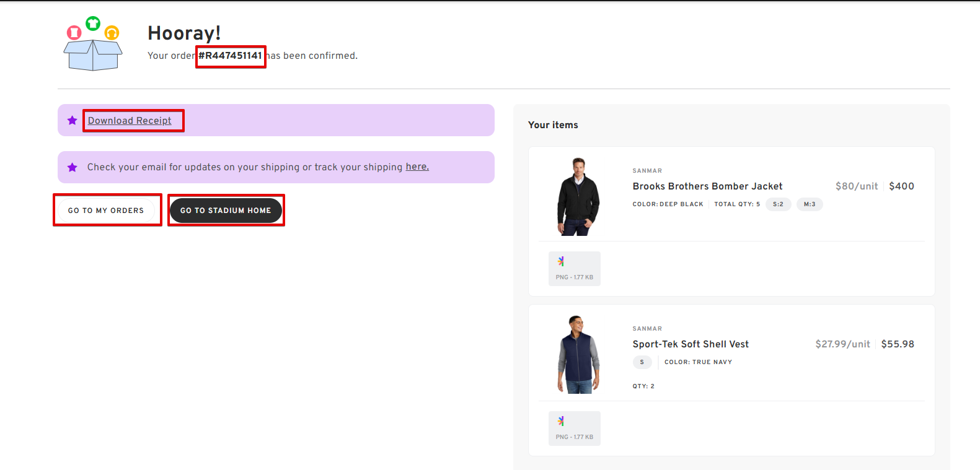Click COLOR: DEEP BLACK label
Image resolution: width=980 pixels, height=470 pixels.
(668, 204)
